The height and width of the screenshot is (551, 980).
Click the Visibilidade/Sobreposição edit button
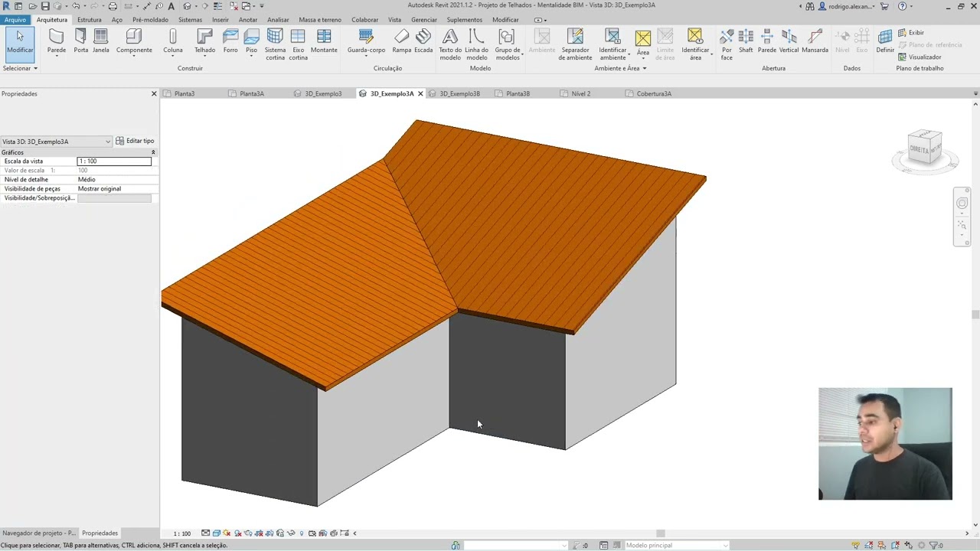114,198
